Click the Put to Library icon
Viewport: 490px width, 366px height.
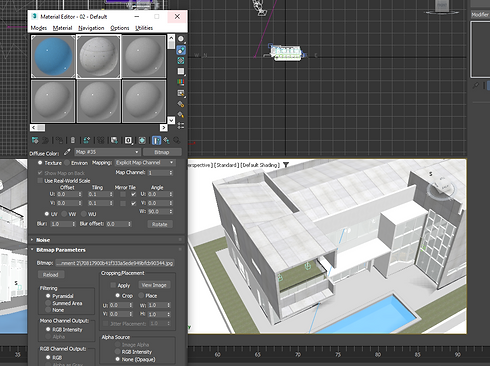(x=114, y=140)
